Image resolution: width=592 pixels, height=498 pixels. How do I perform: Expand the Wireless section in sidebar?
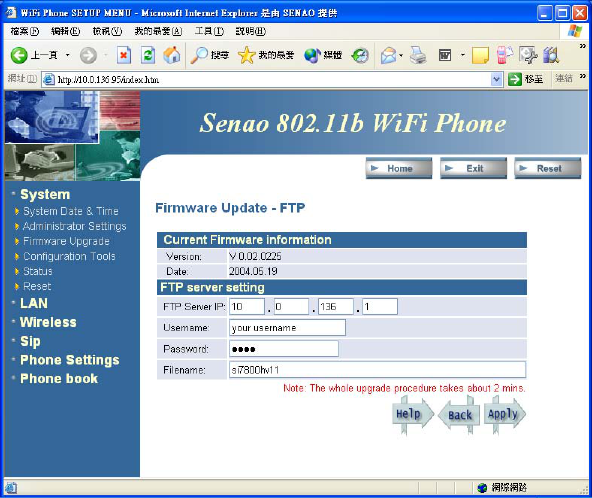48,322
